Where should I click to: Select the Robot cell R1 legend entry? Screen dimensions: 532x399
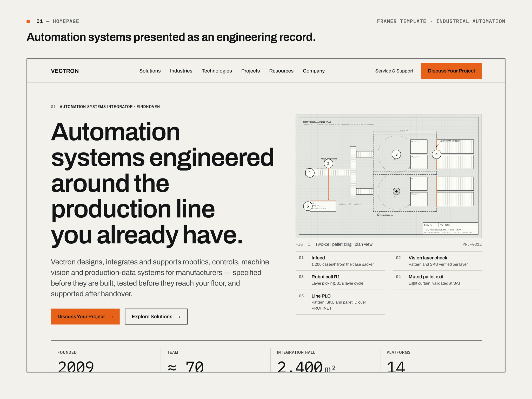tap(340, 280)
